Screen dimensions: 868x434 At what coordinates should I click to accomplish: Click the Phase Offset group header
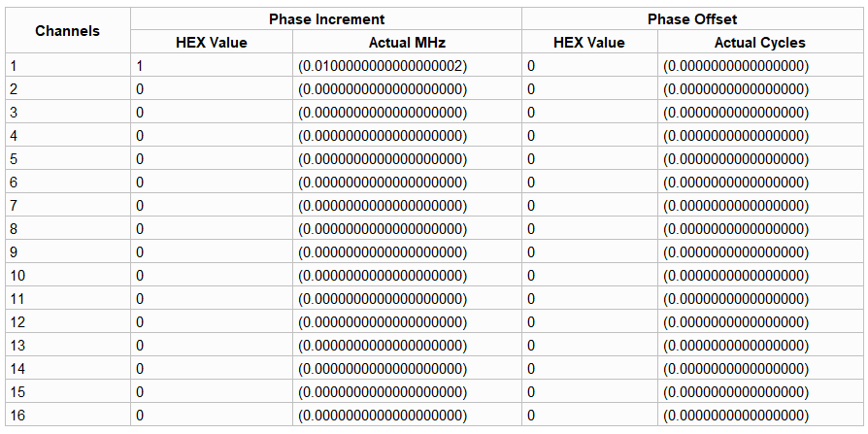(692, 19)
